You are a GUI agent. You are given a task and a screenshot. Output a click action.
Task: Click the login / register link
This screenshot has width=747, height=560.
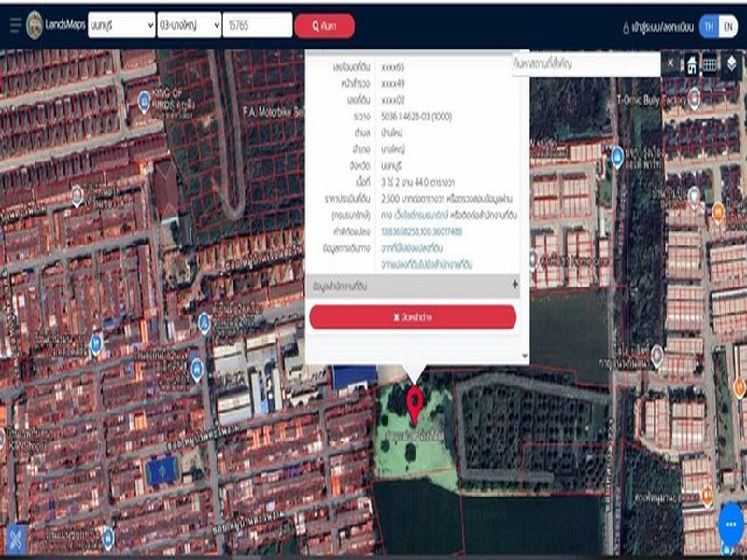tap(657, 27)
